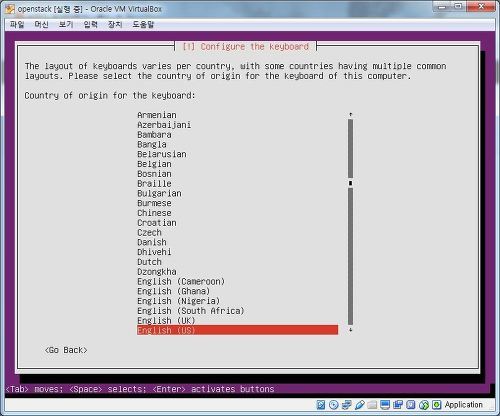Select Czech keyboard
500x416 pixels.
coord(149,233)
